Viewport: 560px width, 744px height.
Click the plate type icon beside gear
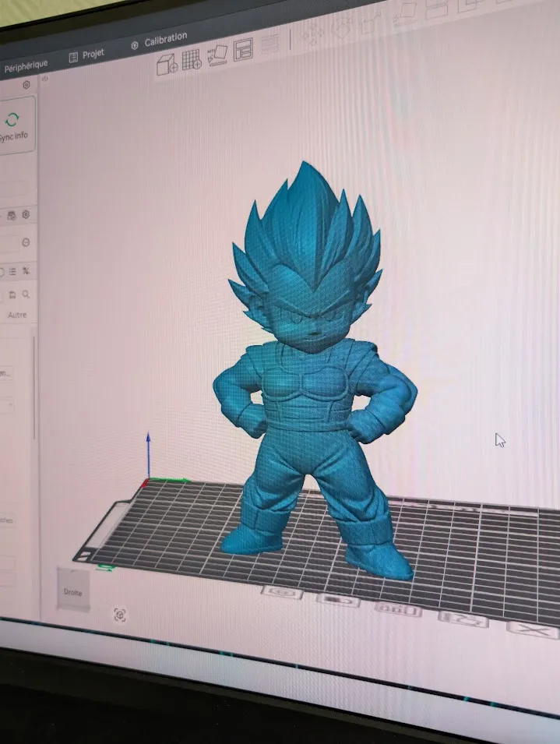pos(12,216)
